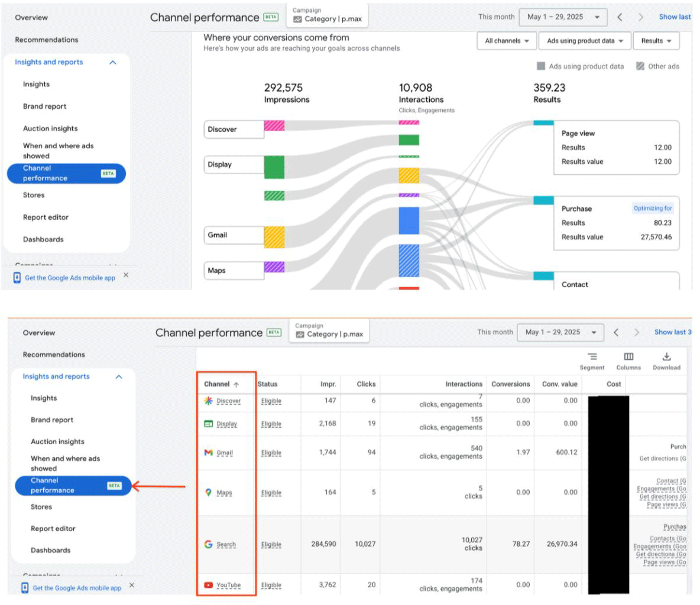Open the Segment options via its icon
Image resolution: width=700 pixels, height=605 pixels.
pyautogui.click(x=592, y=357)
